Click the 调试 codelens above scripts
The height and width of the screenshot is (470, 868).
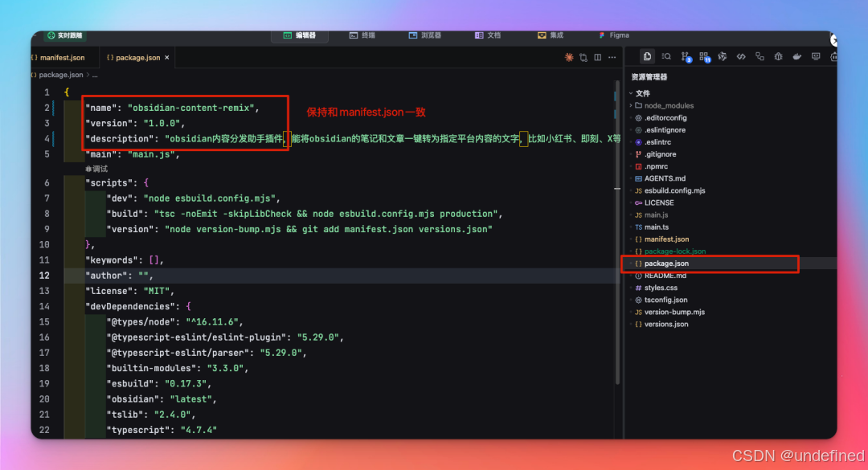[x=96, y=169]
